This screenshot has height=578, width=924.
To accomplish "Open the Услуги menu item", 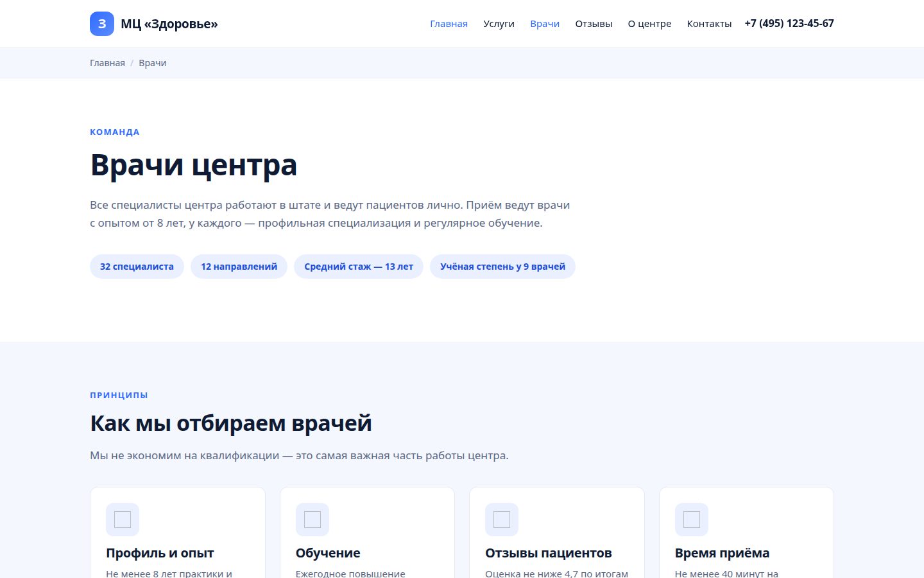I will pos(499,24).
